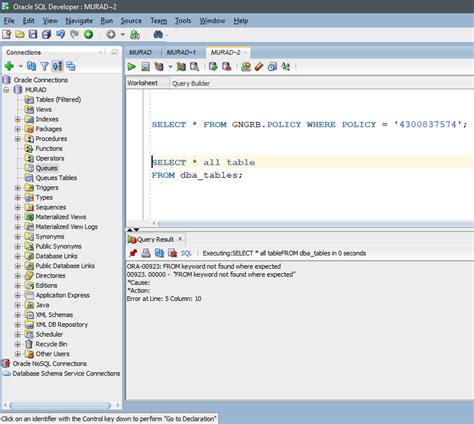Collapse the MURAD connection node

pyautogui.click(x=6, y=90)
